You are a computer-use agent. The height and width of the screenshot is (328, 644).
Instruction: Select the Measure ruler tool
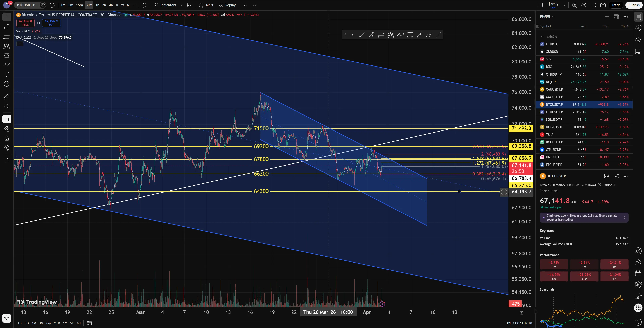(7, 96)
